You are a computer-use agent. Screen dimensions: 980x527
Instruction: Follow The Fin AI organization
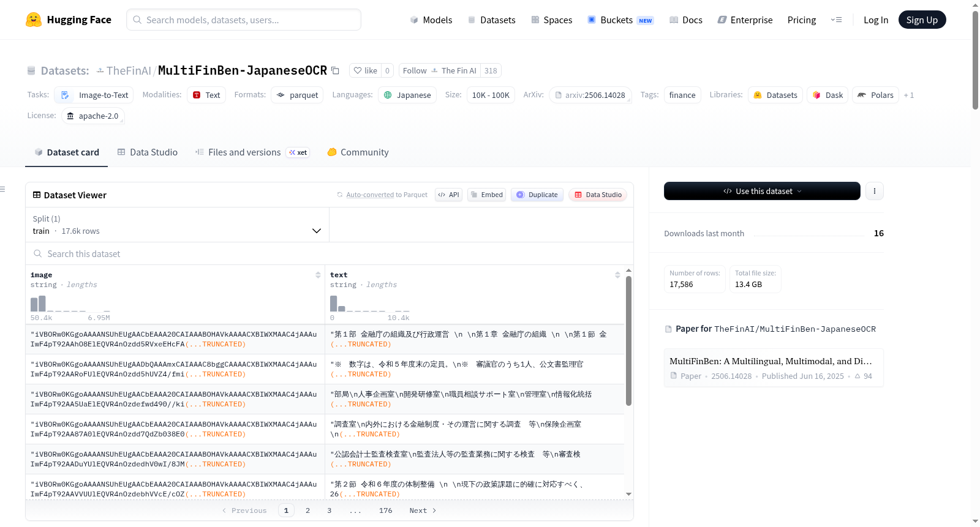440,70
